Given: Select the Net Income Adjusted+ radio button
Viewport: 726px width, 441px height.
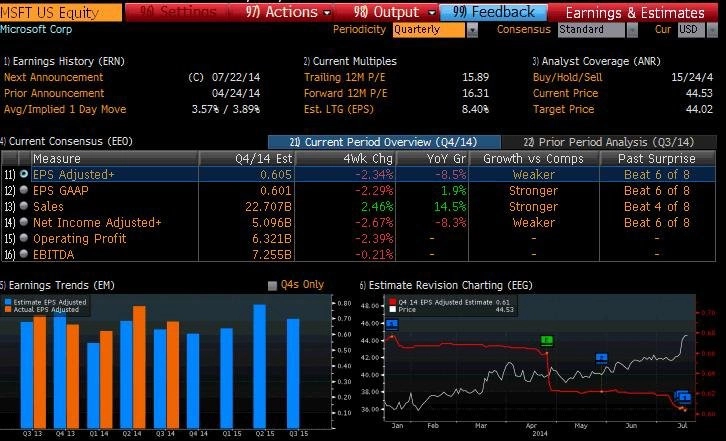Looking at the screenshot, I should 24,222.
